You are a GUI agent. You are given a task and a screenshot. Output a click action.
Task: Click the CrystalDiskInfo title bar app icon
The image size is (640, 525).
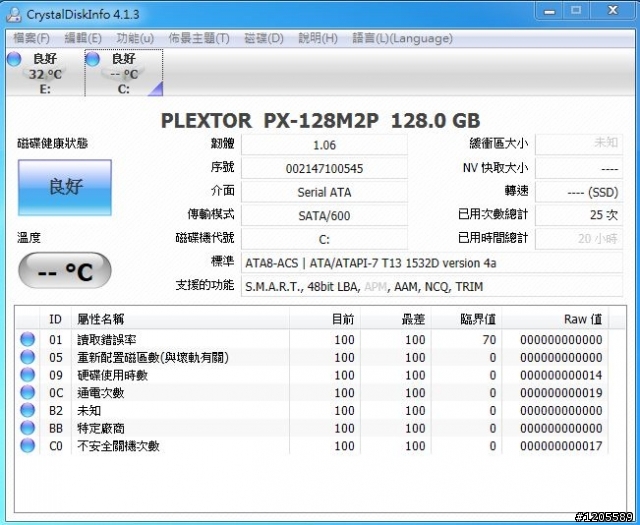point(14,14)
